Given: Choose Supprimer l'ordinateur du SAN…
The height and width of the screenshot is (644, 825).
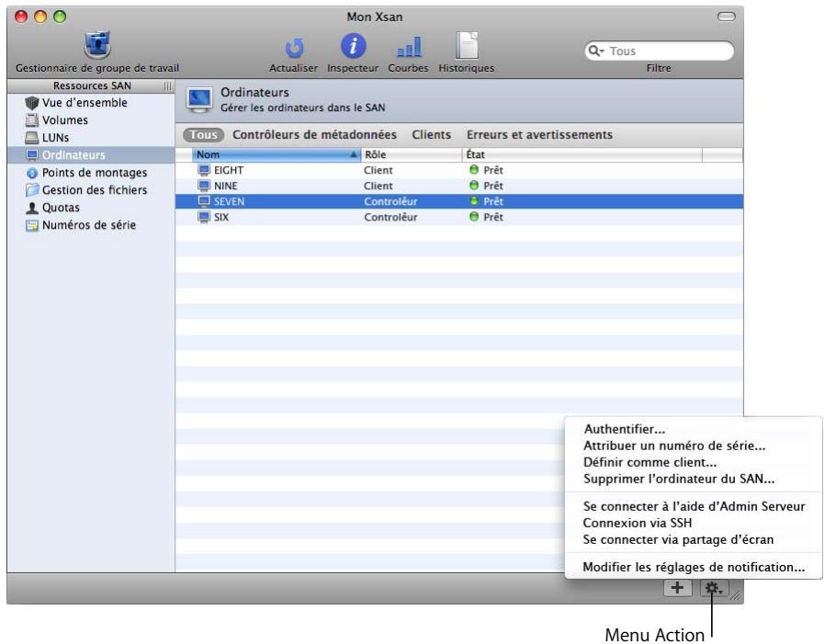Looking at the screenshot, I should [694, 480].
